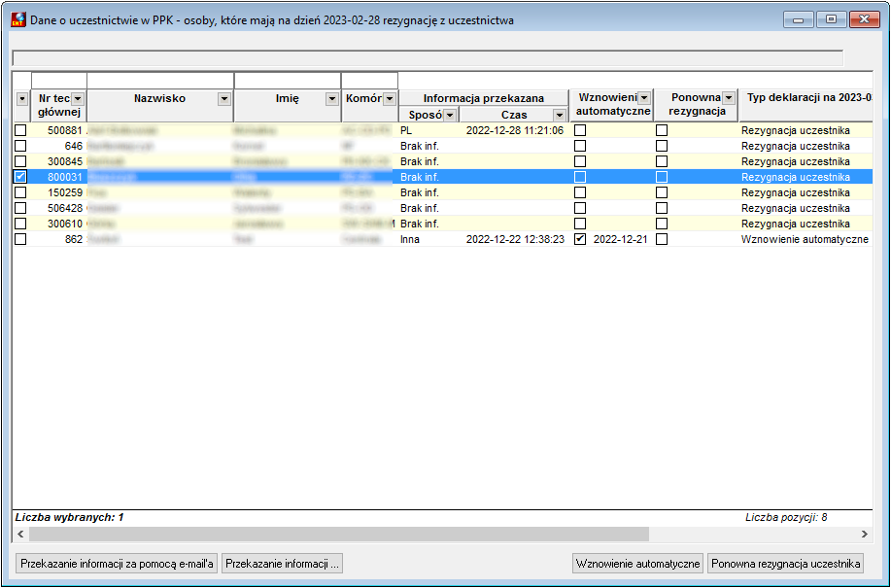Tick the selection checkbox for row 150259
The image size is (891, 588).
click(x=20, y=192)
